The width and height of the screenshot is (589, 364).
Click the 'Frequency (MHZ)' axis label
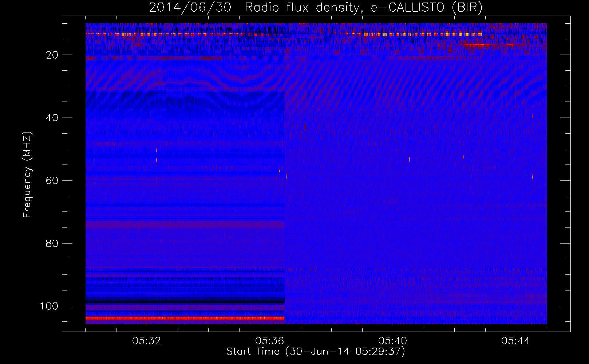point(27,175)
